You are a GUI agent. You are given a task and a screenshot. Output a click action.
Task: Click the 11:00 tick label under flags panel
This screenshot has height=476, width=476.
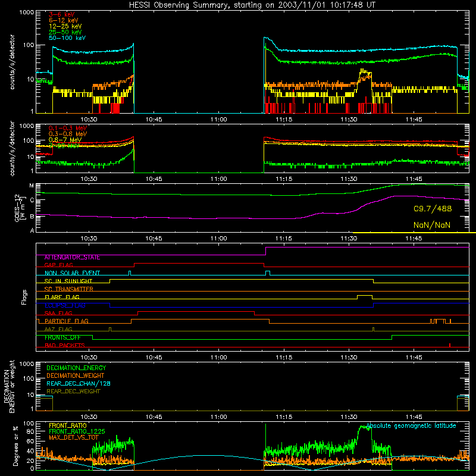(218, 358)
